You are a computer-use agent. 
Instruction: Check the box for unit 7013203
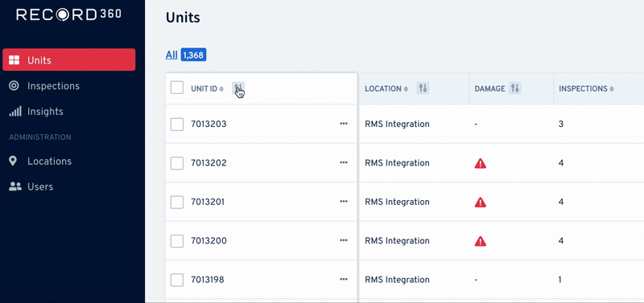(x=177, y=125)
